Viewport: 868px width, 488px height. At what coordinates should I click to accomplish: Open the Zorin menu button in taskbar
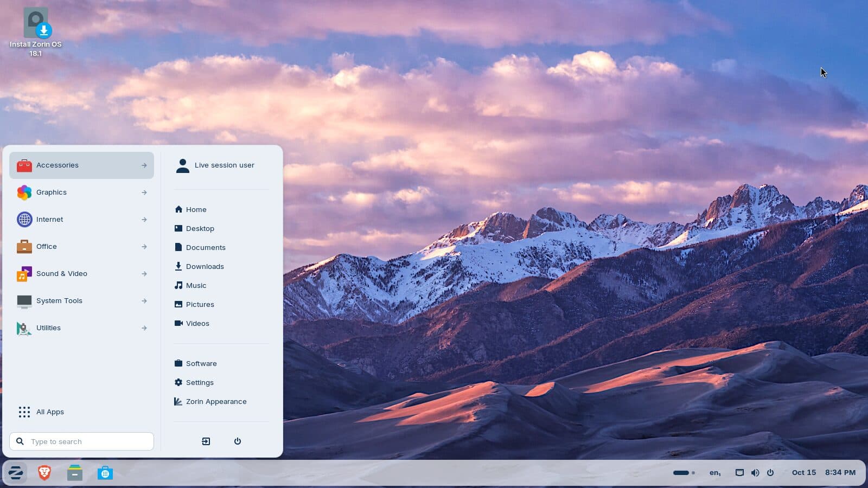15,473
